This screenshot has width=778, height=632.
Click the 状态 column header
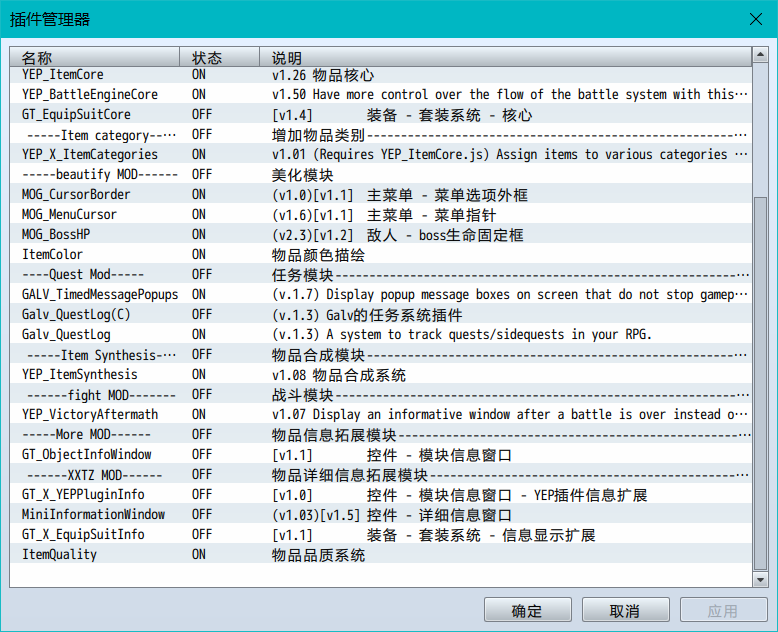point(219,57)
